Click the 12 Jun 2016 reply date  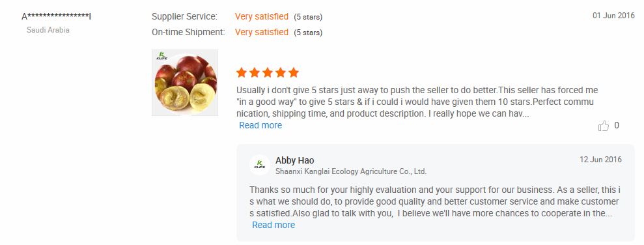600,160
